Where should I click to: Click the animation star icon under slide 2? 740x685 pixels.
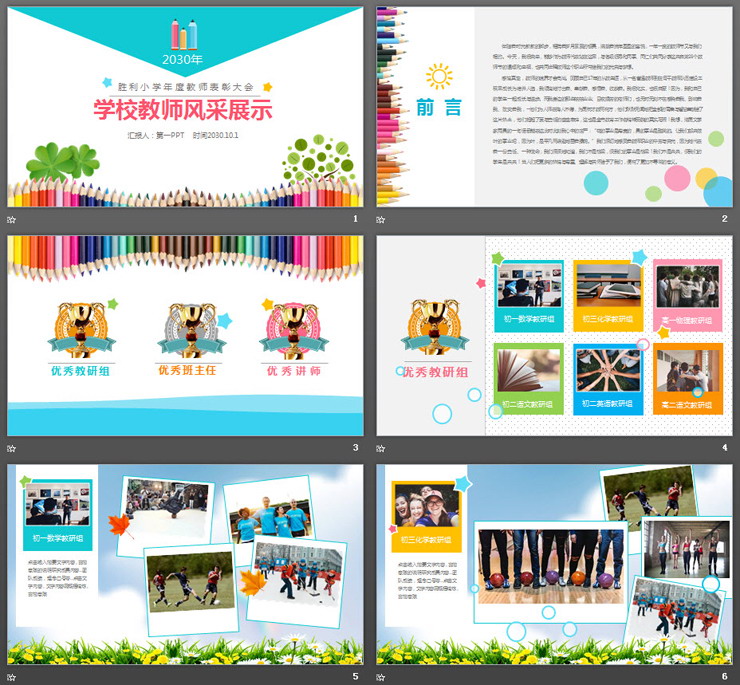381,219
